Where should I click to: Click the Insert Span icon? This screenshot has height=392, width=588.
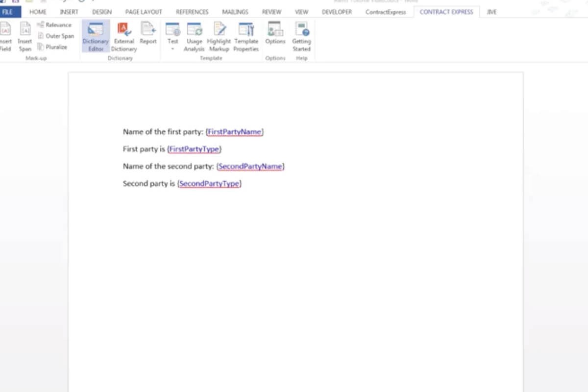click(x=25, y=37)
